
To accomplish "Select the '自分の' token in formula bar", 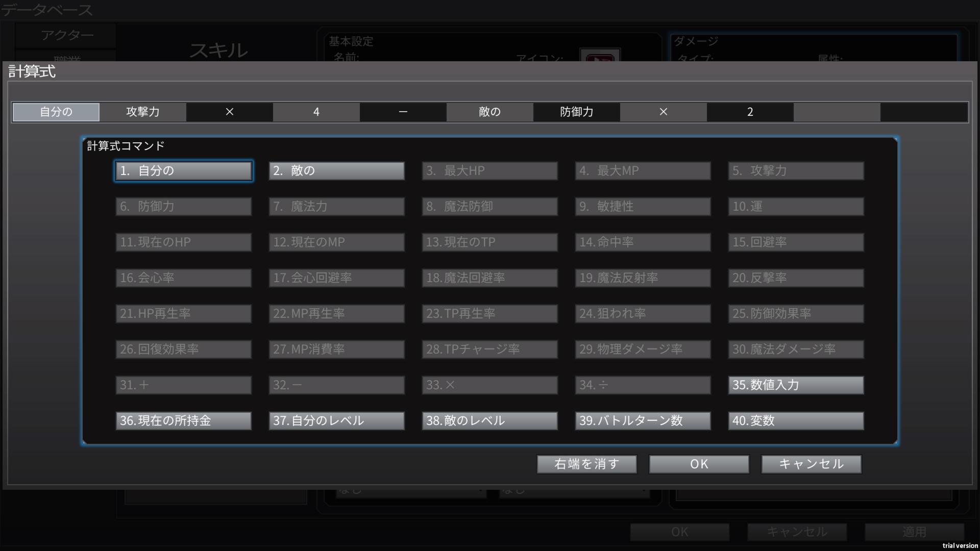I will point(56,112).
